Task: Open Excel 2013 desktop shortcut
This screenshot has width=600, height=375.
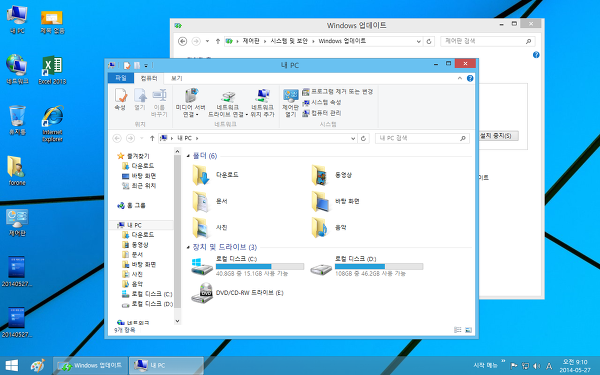Action: [52, 70]
